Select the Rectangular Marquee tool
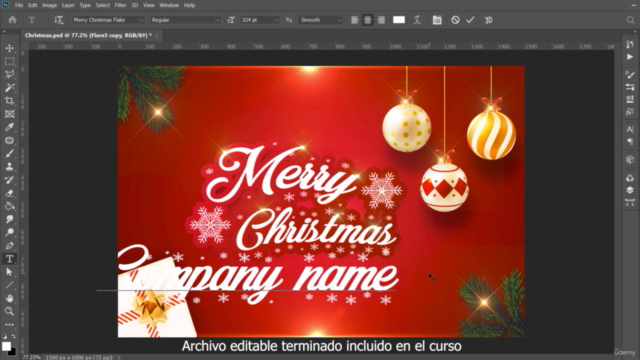The width and height of the screenshot is (640, 360). click(9, 61)
